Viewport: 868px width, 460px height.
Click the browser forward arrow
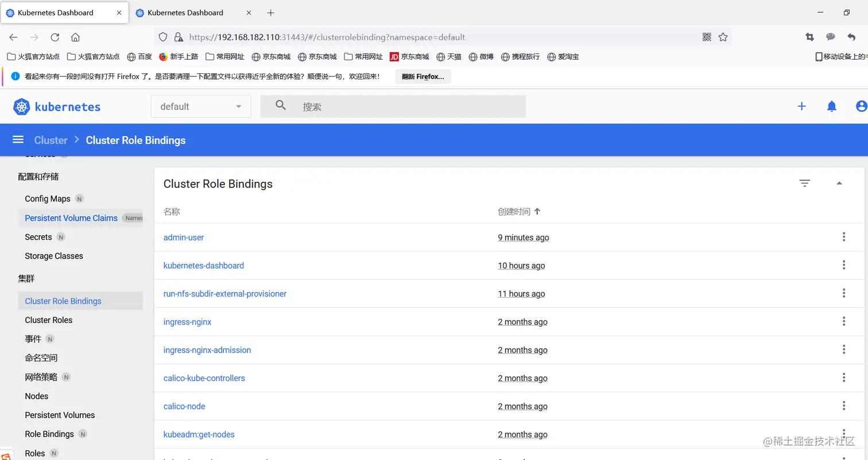34,37
